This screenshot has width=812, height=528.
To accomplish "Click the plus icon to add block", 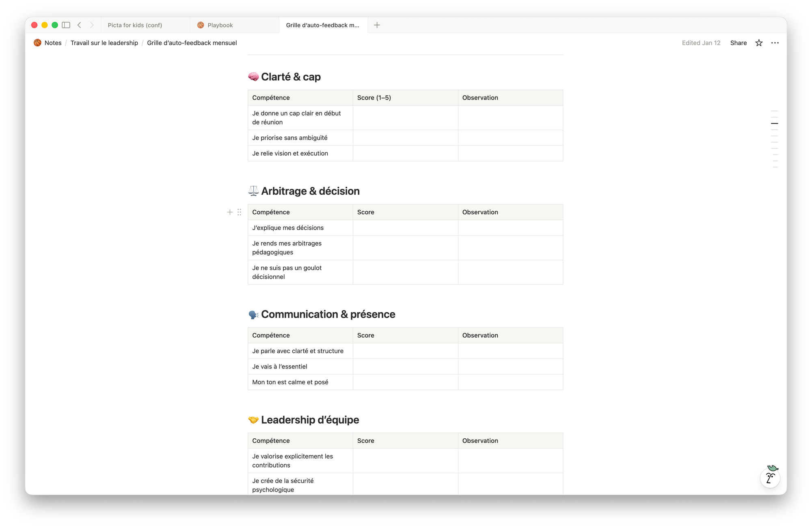I will [x=230, y=212].
